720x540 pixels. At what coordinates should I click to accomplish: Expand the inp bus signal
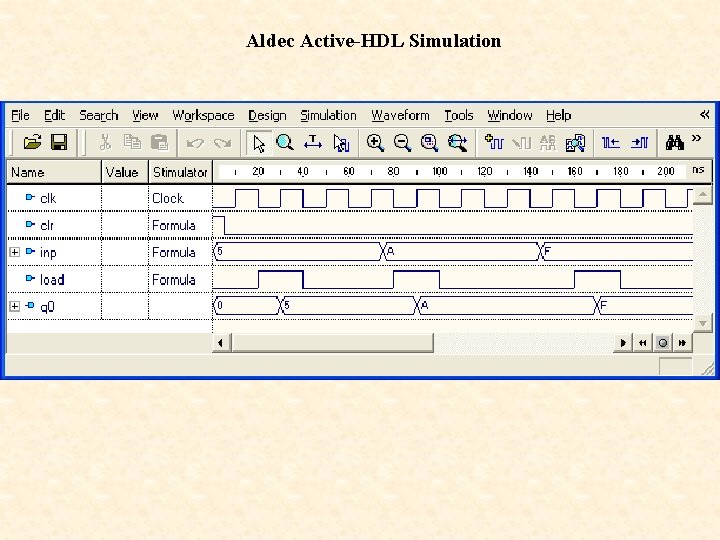click(x=15, y=252)
